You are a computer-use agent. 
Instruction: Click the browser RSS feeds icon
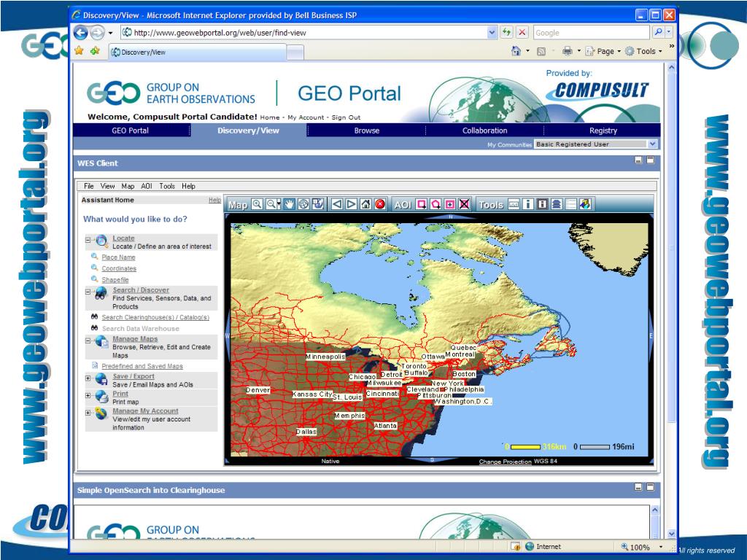pos(541,52)
